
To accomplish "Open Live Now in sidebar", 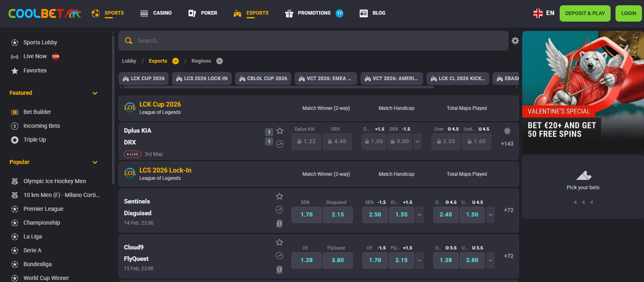I will [35, 56].
